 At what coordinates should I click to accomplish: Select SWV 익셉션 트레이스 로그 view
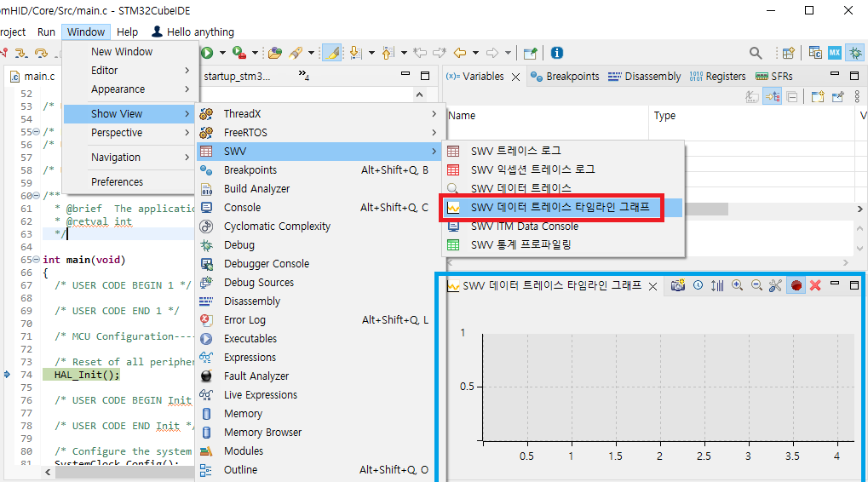point(563,169)
